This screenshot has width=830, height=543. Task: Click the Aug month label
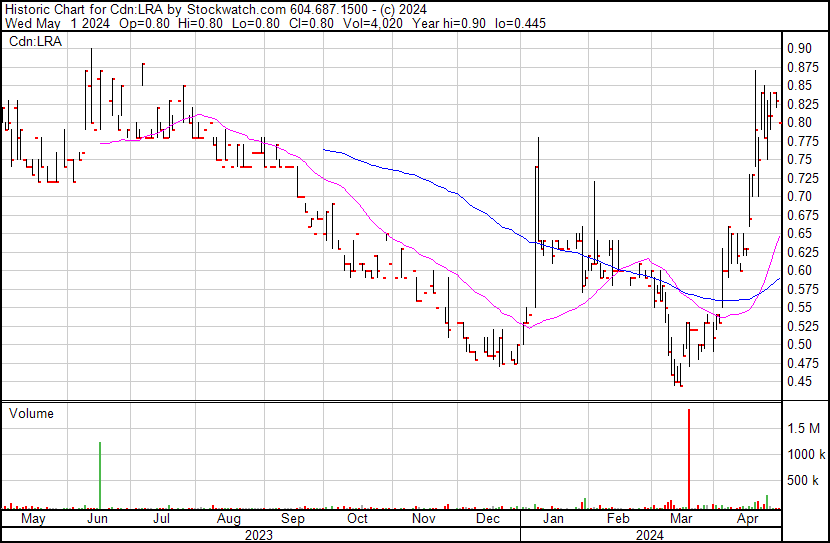229,519
